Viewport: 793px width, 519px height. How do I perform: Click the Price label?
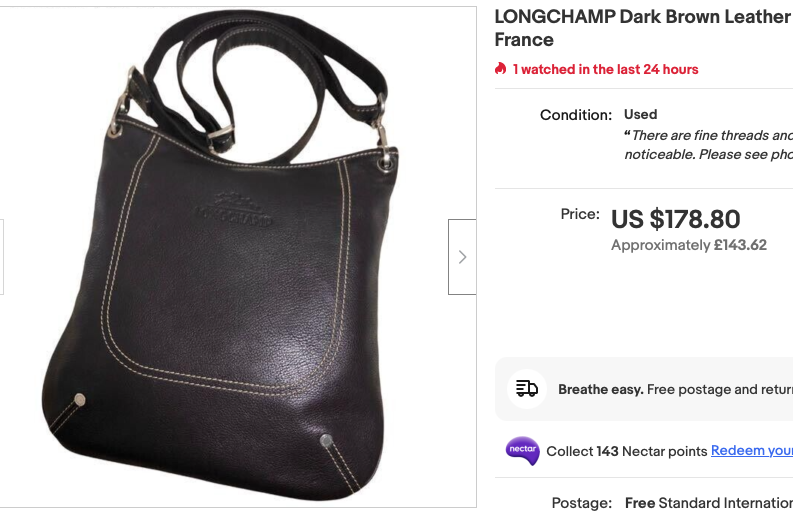[x=580, y=214]
